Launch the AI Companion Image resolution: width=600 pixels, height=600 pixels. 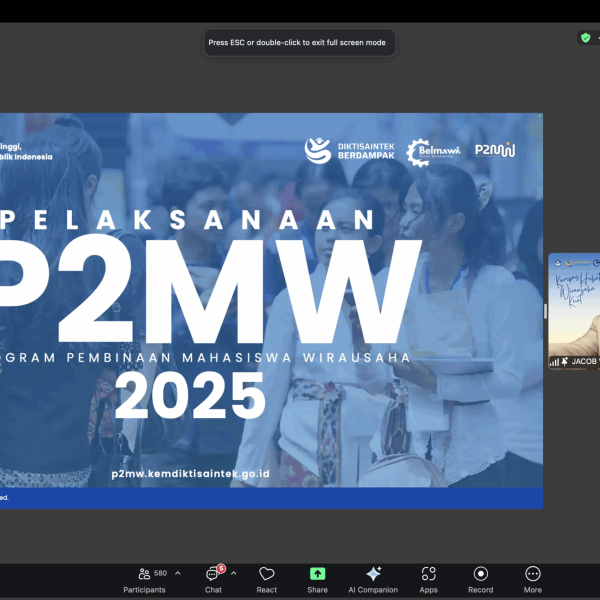(x=373, y=580)
